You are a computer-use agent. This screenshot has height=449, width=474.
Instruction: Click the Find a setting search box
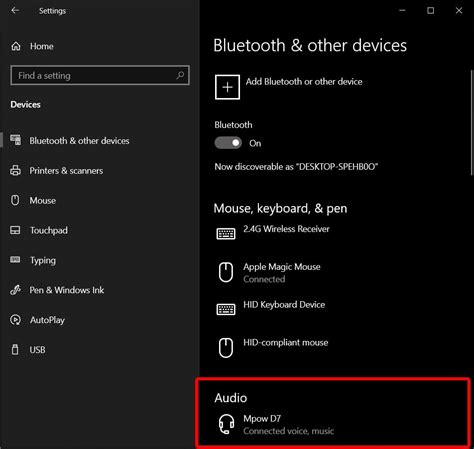100,75
